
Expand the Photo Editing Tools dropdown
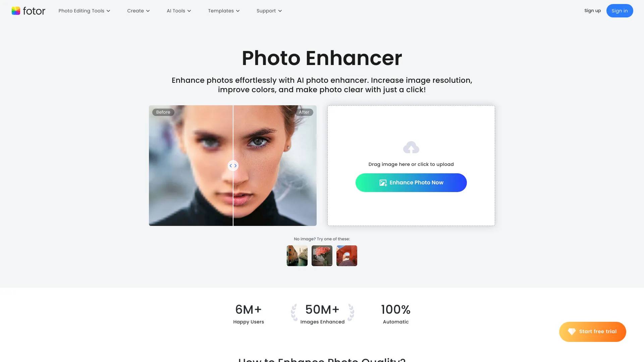tap(84, 11)
